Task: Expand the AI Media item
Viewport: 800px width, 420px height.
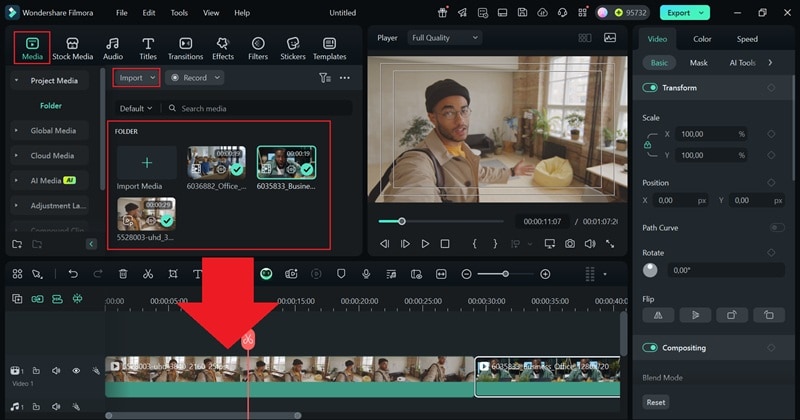Action: point(16,180)
